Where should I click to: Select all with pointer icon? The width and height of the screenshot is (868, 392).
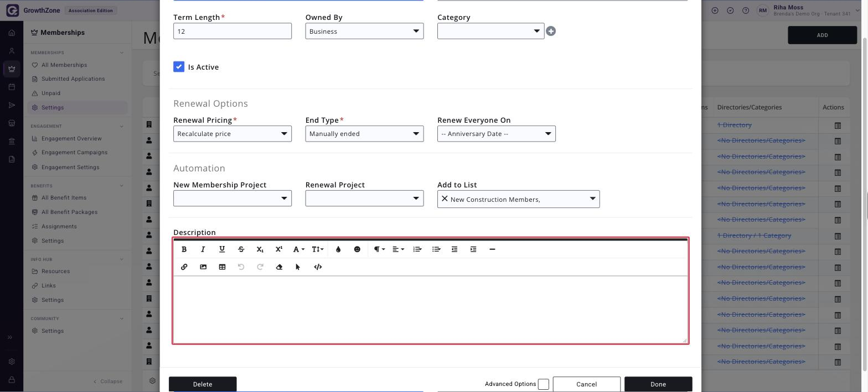(298, 267)
